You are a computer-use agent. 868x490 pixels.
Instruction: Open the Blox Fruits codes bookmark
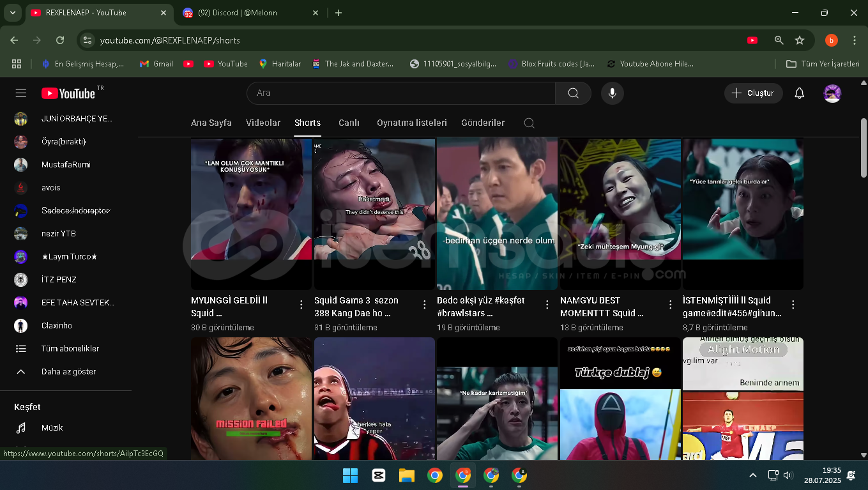pos(552,64)
